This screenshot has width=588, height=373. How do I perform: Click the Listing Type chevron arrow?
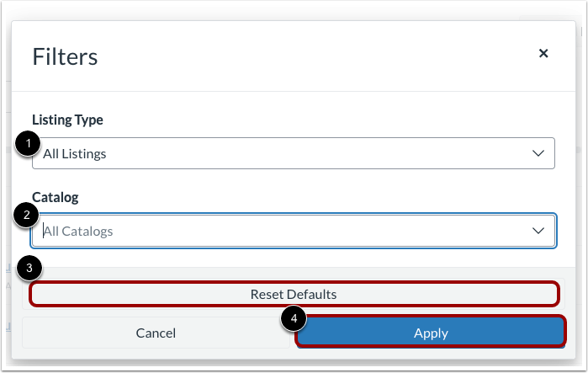[538, 153]
